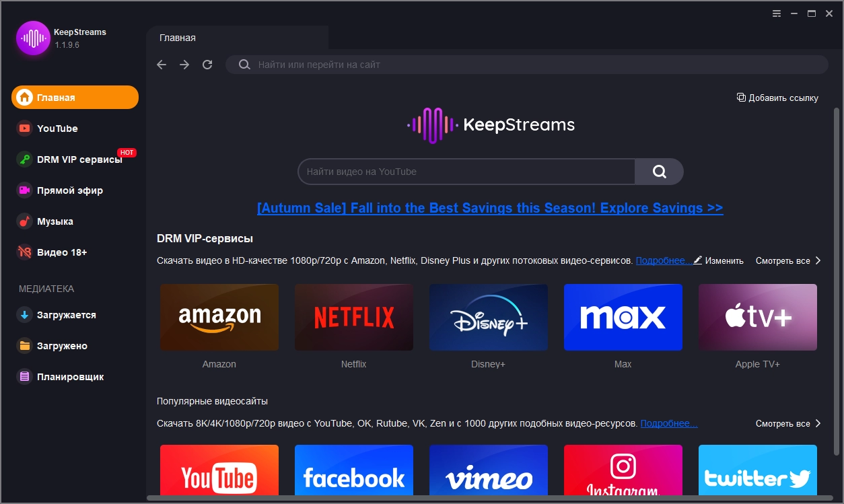The width and height of the screenshot is (844, 504).
Task: Open the Netflix service tile
Action: coord(354,317)
